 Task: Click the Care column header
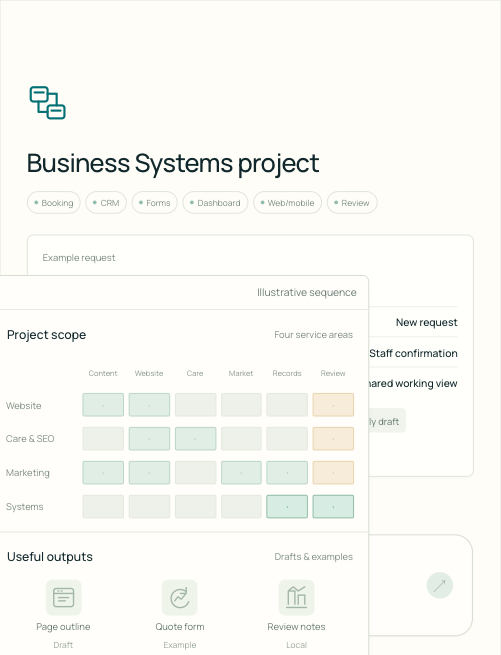(195, 373)
